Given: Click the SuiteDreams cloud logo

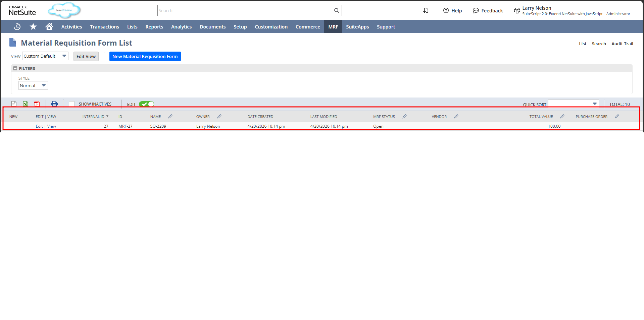Looking at the screenshot, I should [64, 10].
